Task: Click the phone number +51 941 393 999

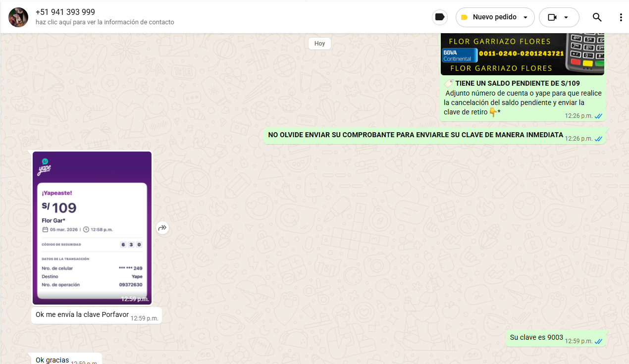Action: coord(65,12)
